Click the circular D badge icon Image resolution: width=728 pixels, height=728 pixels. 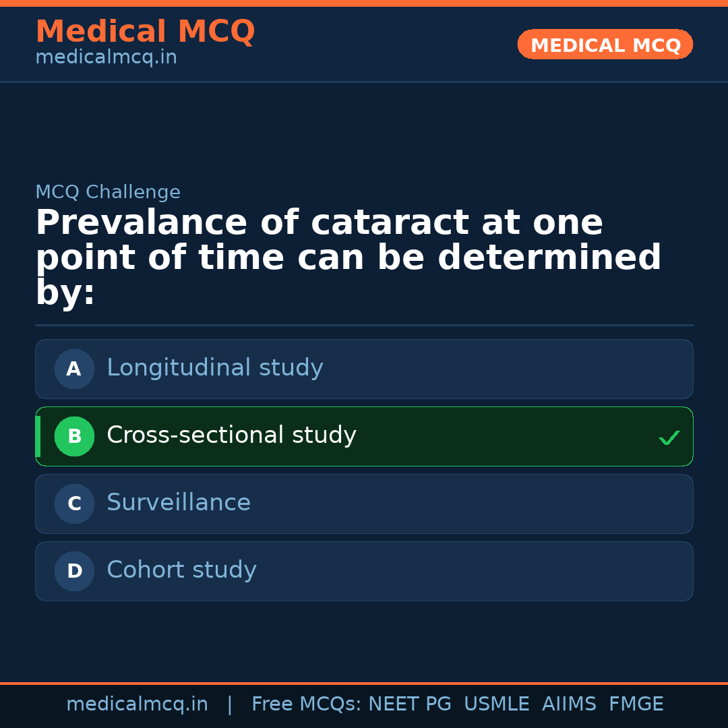click(74, 571)
